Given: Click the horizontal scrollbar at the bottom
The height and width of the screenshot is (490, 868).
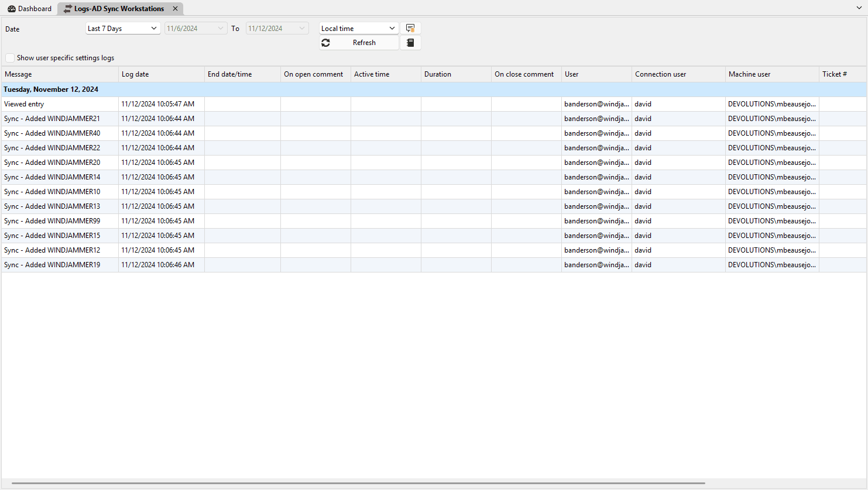Looking at the screenshot, I should click(358, 484).
